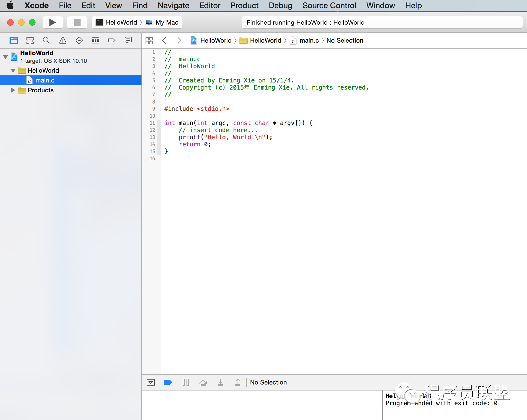
Task: Open the Report navigator speech bubble icon
Action: 128,40
